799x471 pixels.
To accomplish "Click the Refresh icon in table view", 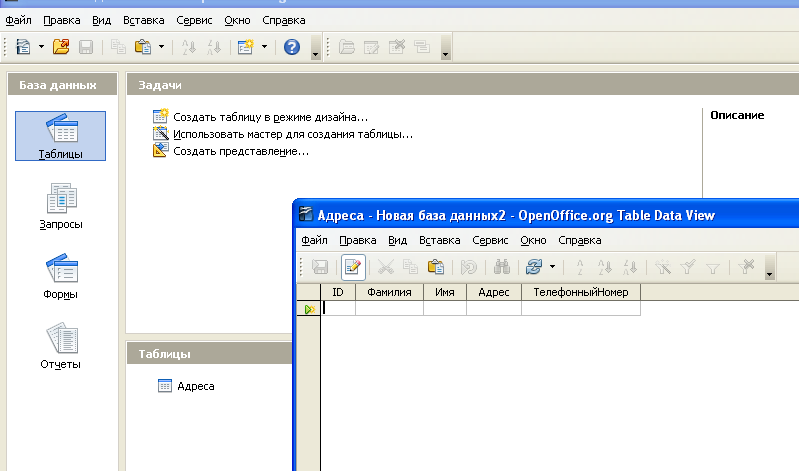I will tap(533, 267).
